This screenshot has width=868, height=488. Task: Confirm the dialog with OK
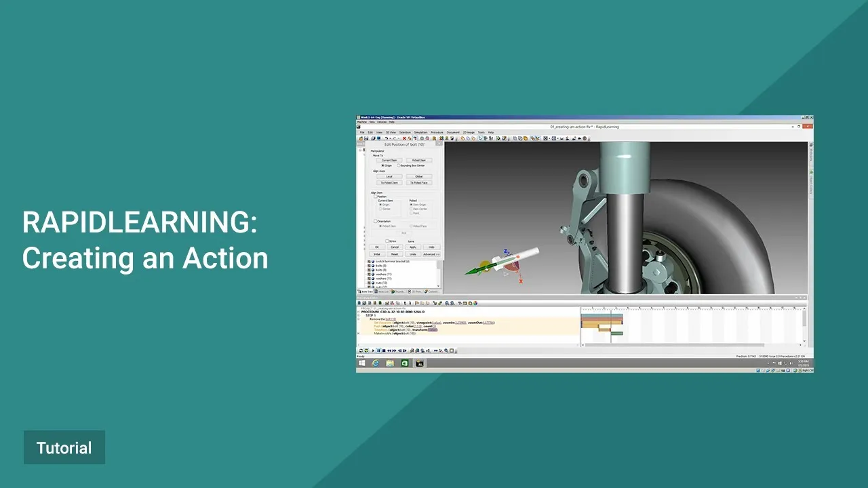coord(377,247)
